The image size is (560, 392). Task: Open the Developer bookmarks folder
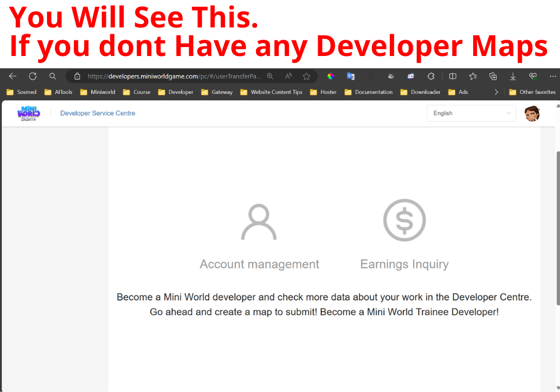175,92
